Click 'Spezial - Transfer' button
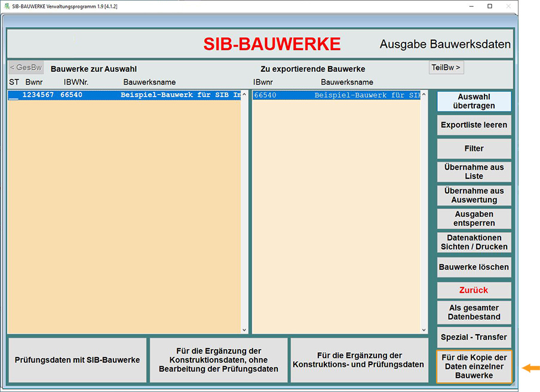 474,337
